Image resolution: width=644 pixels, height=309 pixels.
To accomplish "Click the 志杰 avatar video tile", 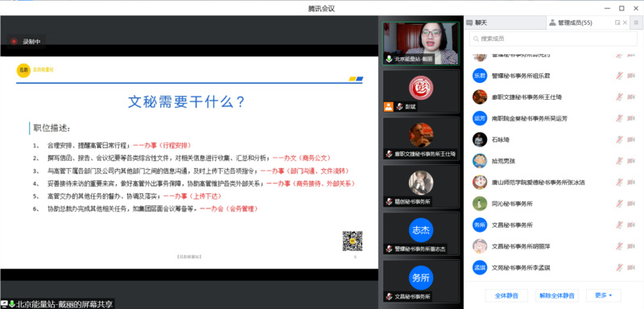I will [420, 233].
